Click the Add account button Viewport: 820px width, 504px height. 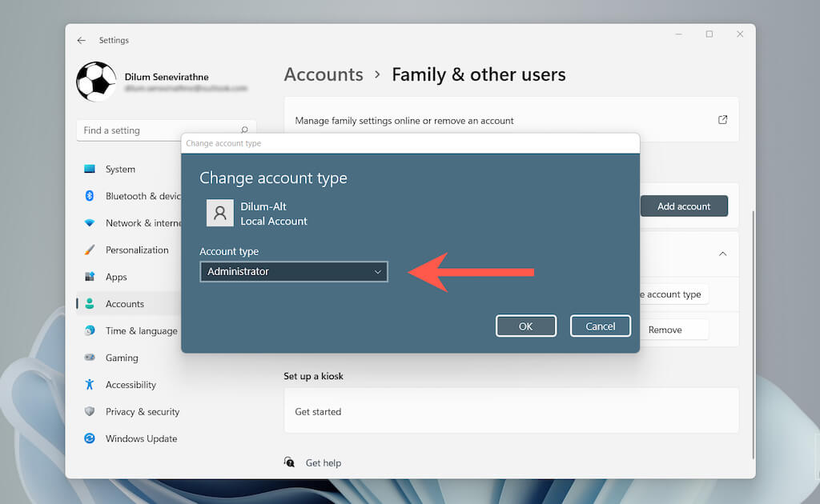[684, 206]
